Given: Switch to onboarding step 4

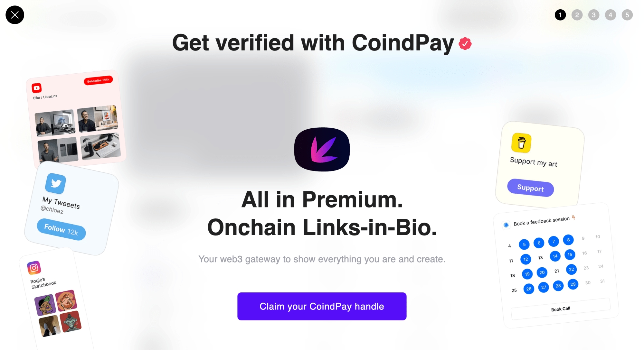Looking at the screenshot, I should pyautogui.click(x=610, y=15).
